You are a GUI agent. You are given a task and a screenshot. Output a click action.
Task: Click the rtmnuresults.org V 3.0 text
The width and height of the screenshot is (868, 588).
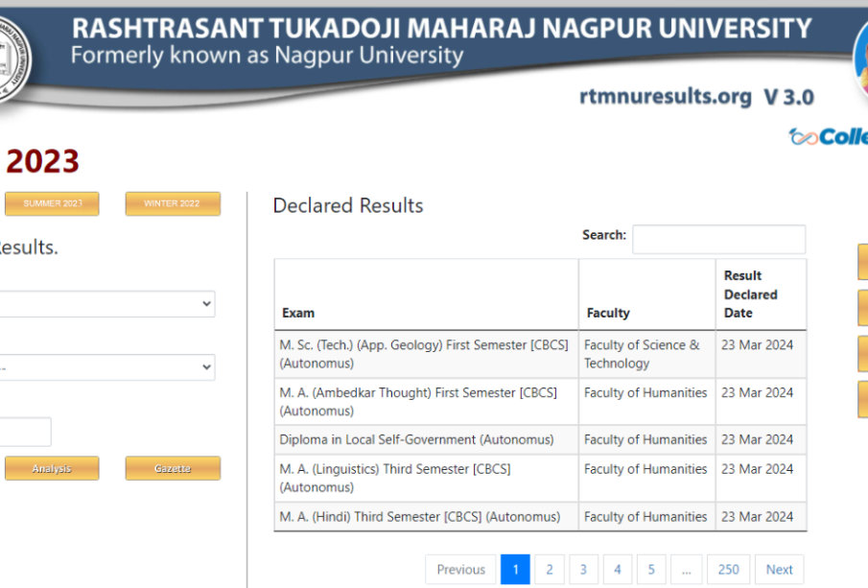coord(696,97)
